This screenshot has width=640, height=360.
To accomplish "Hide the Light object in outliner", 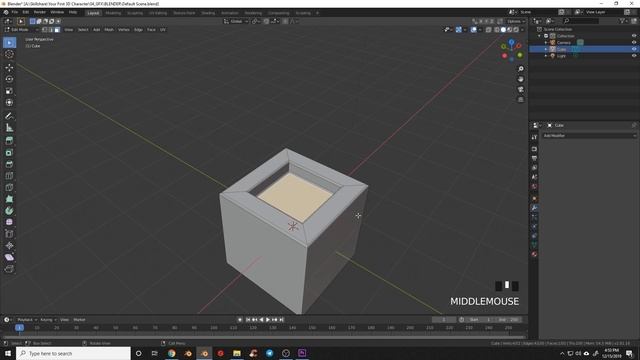I will tap(634, 56).
